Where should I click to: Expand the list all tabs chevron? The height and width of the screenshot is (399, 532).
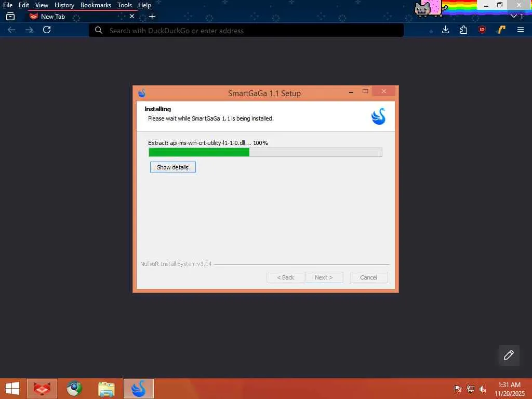click(514, 16)
